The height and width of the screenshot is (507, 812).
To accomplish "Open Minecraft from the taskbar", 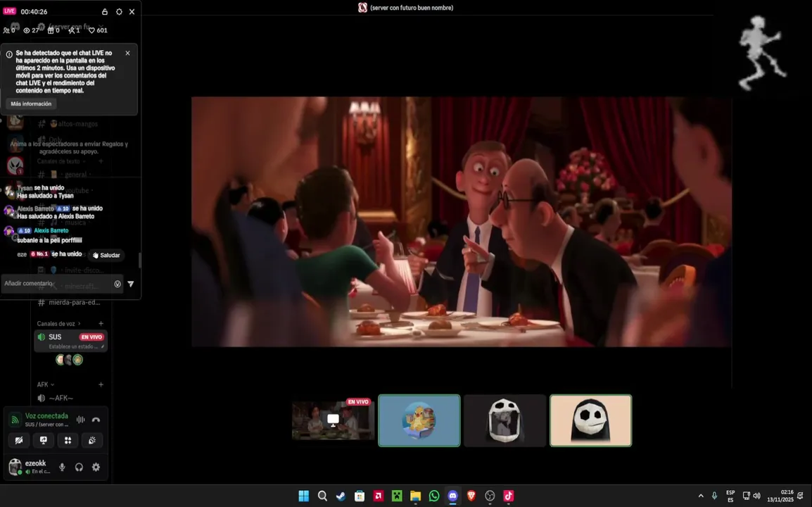I will [x=397, y=496].
